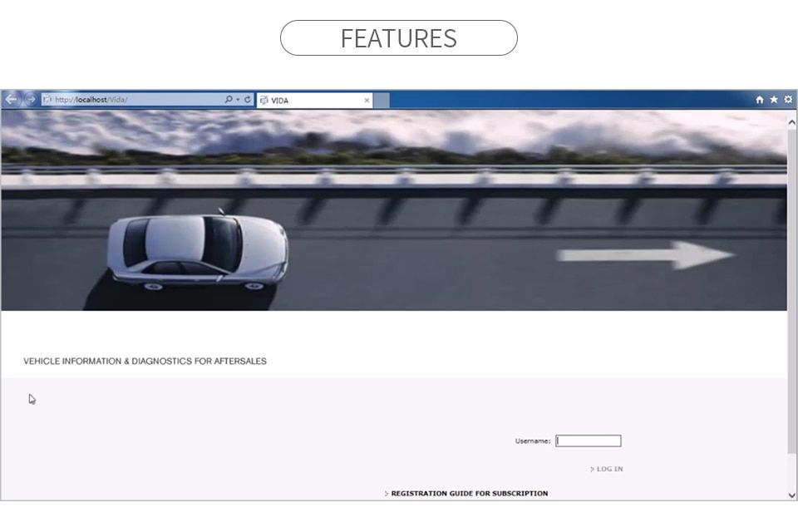
Task: Click the VIDA tab favicon
Action: click(264, 101)
